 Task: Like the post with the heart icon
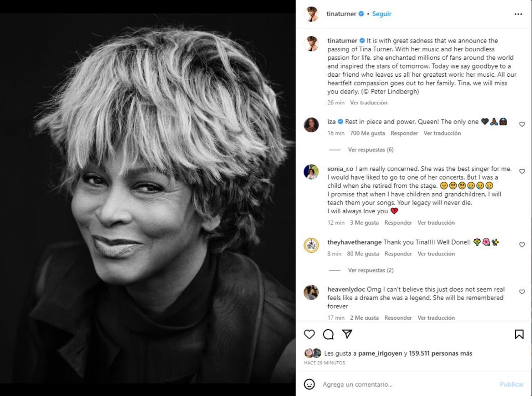pyautogui.click(x=309, y=334)
